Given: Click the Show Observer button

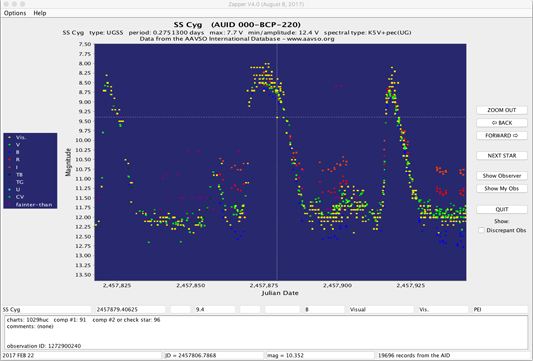Looking at the screenshot, I should [x=502, y=176].
